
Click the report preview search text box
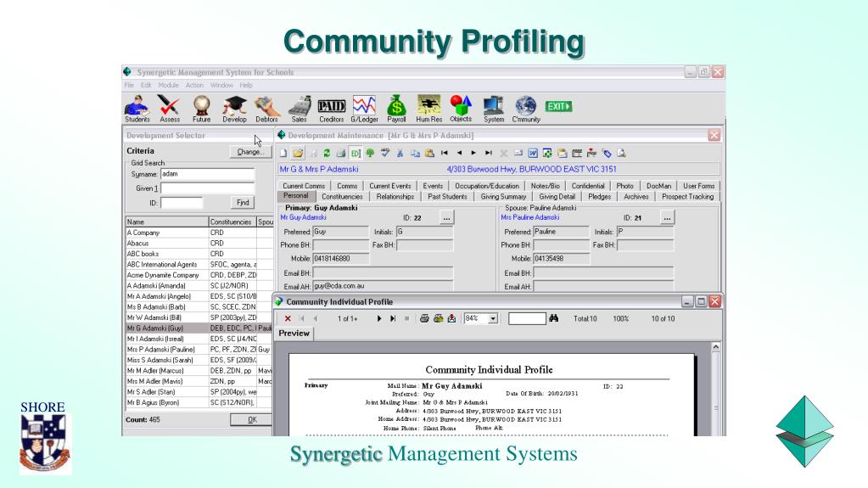(x=527, y=318)
